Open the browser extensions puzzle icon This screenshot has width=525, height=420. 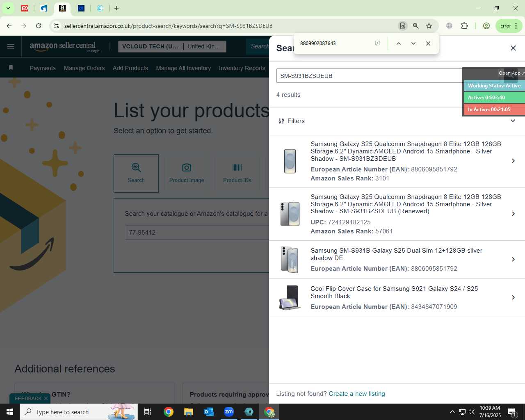[x=464, y=26]
